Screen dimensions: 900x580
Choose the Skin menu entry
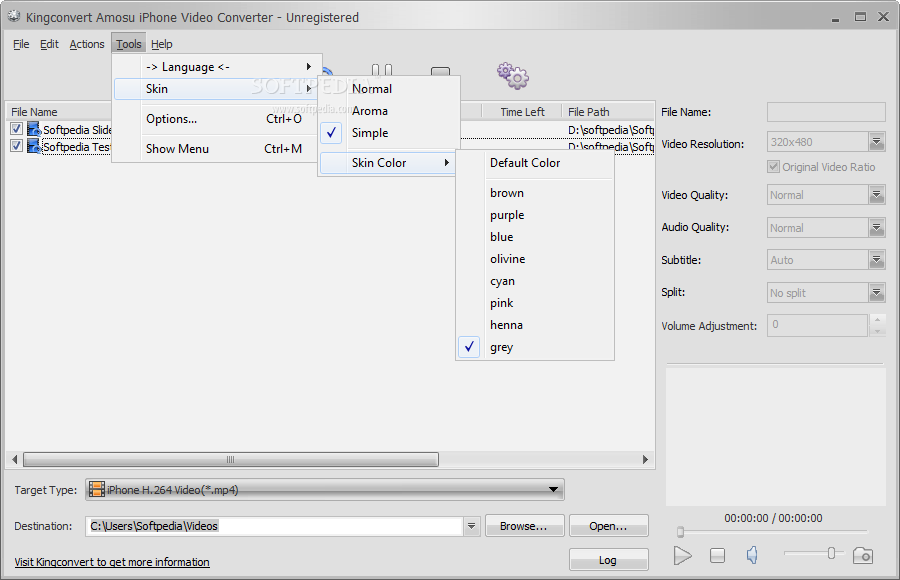(x=217, y=88)
